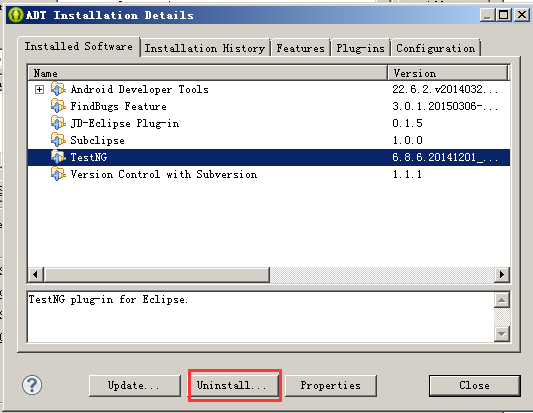Screen dimensions: 533x413
Task: Click the description text TestNG plug-in for Eclipse
Action: click(108, 299)
